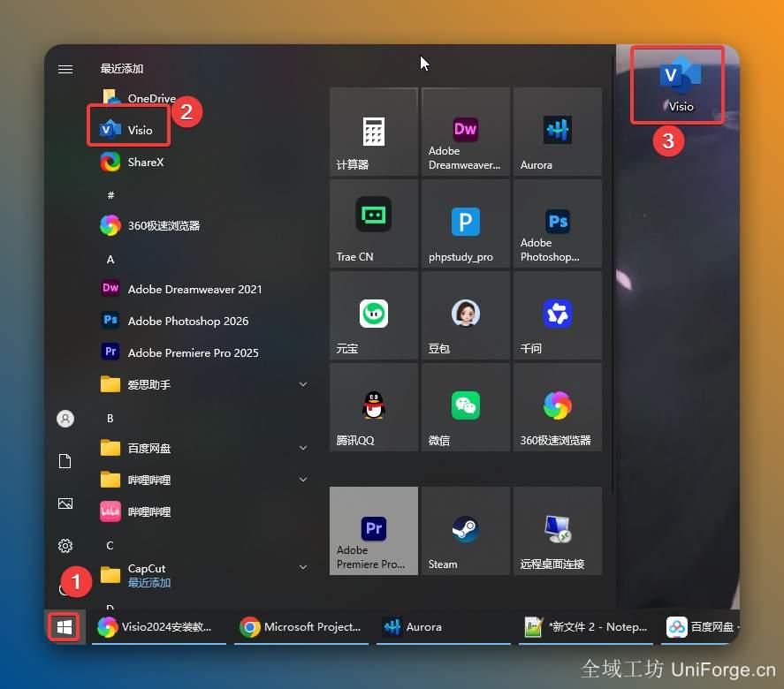
Task: Switch to Visio2024安装教... taskbar window
Action: coord(159,627)
